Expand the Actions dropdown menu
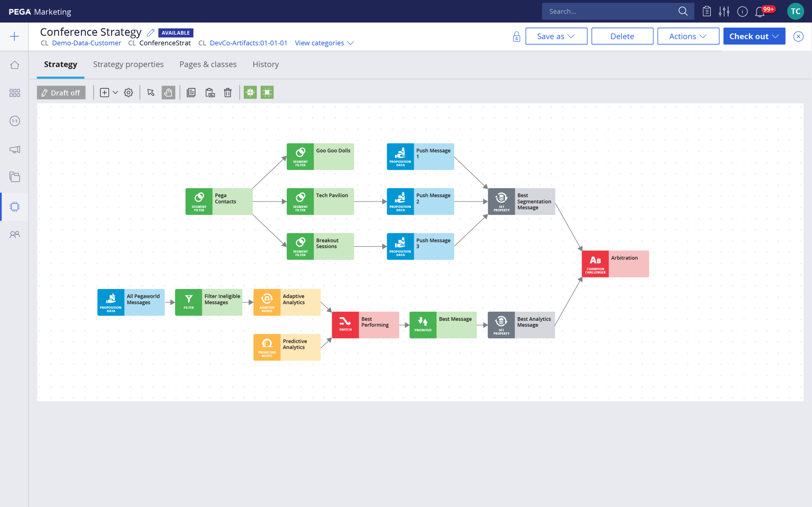Viewport: 812px width, 507px height. 687,35
